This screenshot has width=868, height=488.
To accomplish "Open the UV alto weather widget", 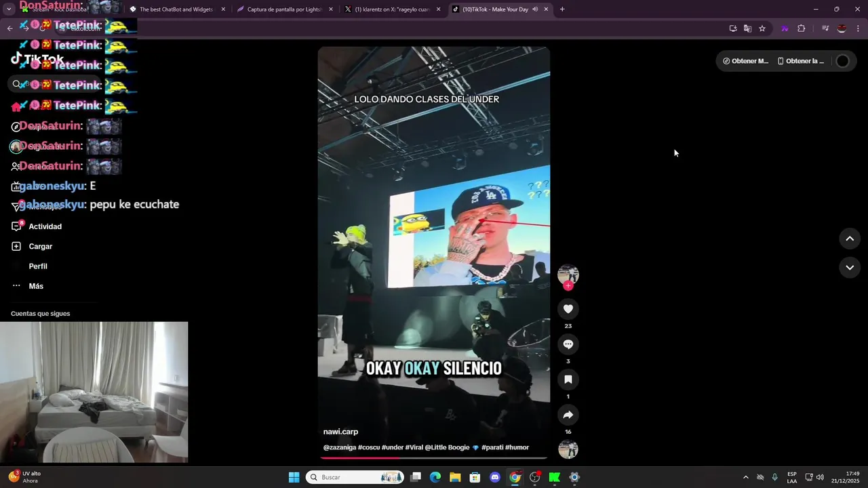I will tap(26, 477).
